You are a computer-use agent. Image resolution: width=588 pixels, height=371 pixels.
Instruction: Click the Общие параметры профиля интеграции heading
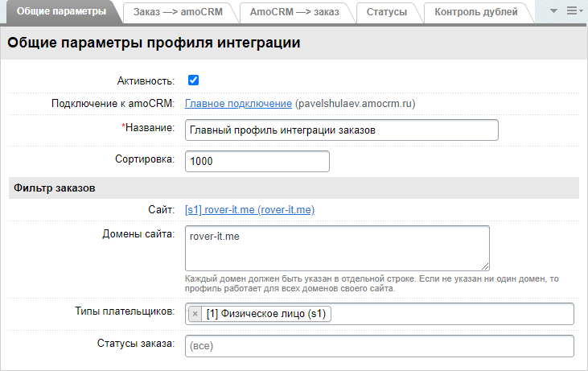(x=154, y=43)
